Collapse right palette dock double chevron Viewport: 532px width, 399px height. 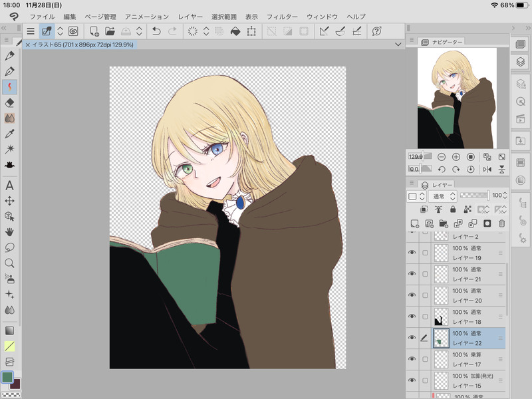(x=528, y=28)
